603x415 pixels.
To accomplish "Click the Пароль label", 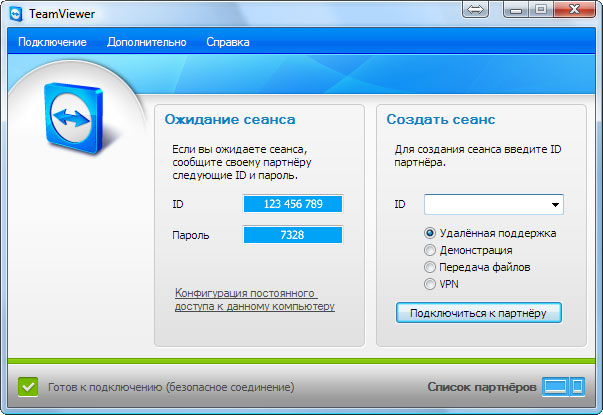I will pos(191,235).
